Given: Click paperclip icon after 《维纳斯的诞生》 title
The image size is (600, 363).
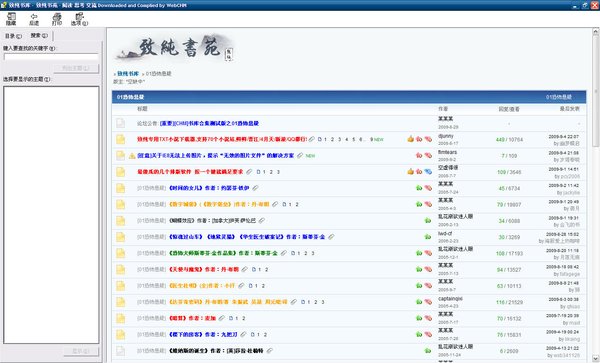Looking at the screenshot, I should tap(270, 350).
